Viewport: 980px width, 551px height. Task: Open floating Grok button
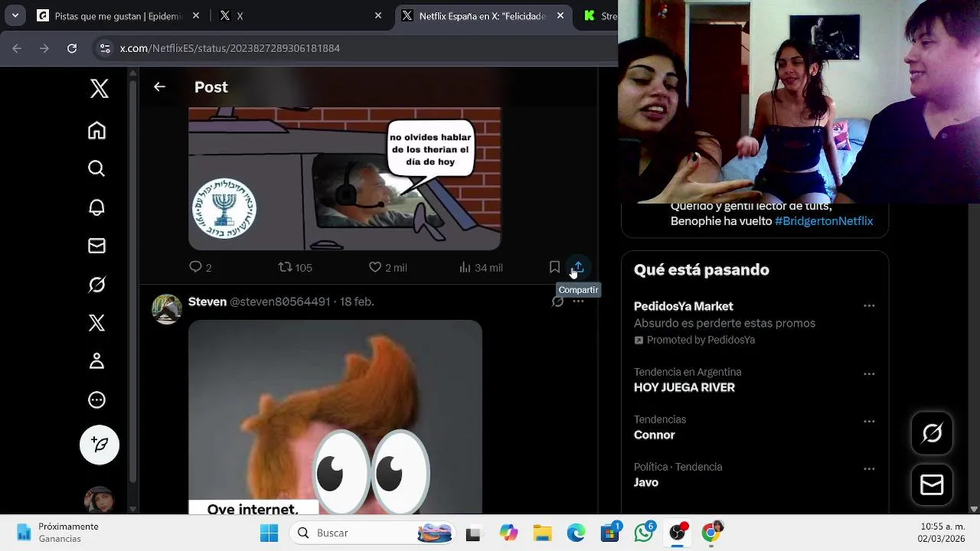tap(932, 433)
